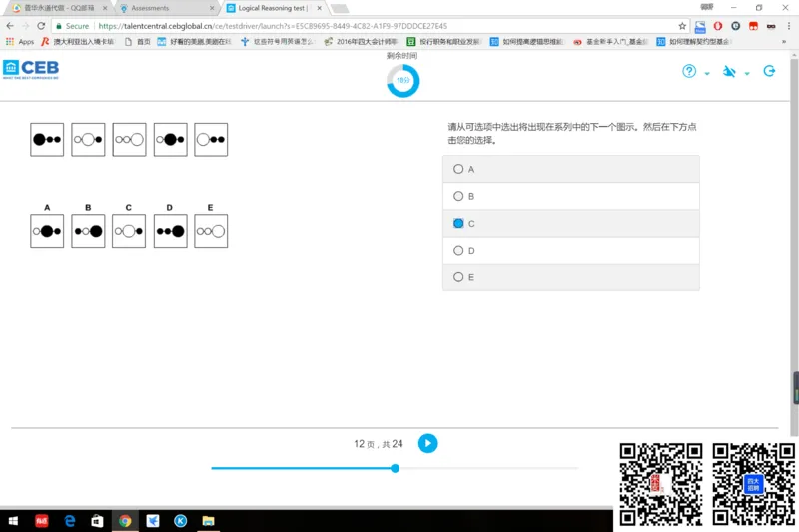Viewport: 799px width, 532px height.
Task: Open the File Explorer taskbar icon
Action: 208,521
